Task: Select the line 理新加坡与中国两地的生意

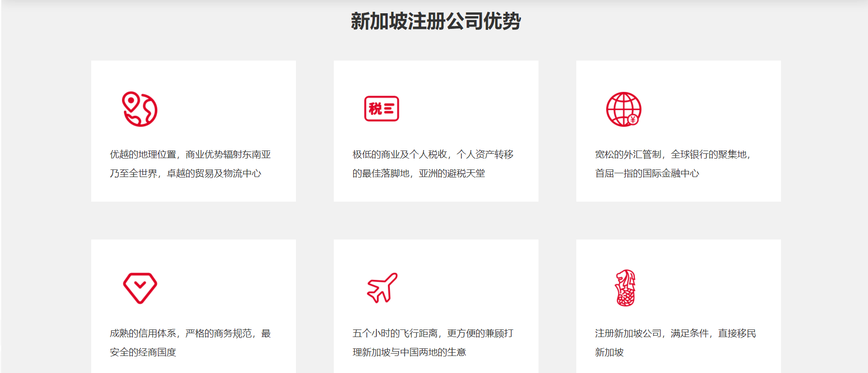Action: (x=409, y=352)
